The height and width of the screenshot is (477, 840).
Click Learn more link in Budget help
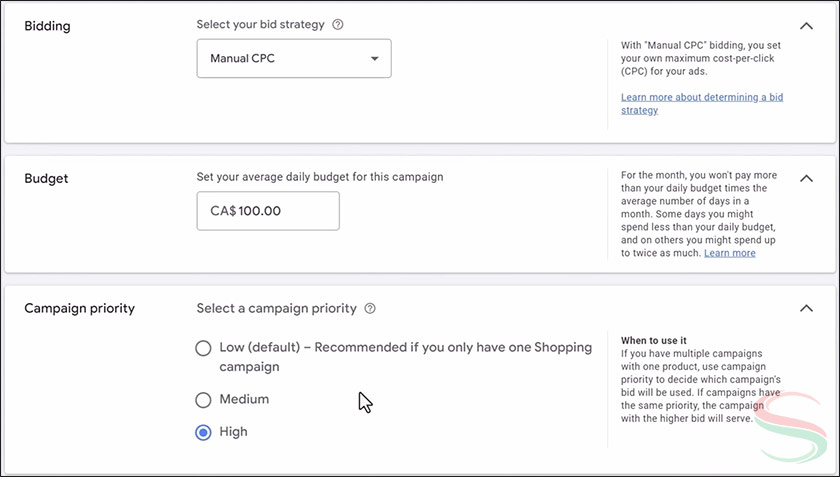tap(729, 253)
